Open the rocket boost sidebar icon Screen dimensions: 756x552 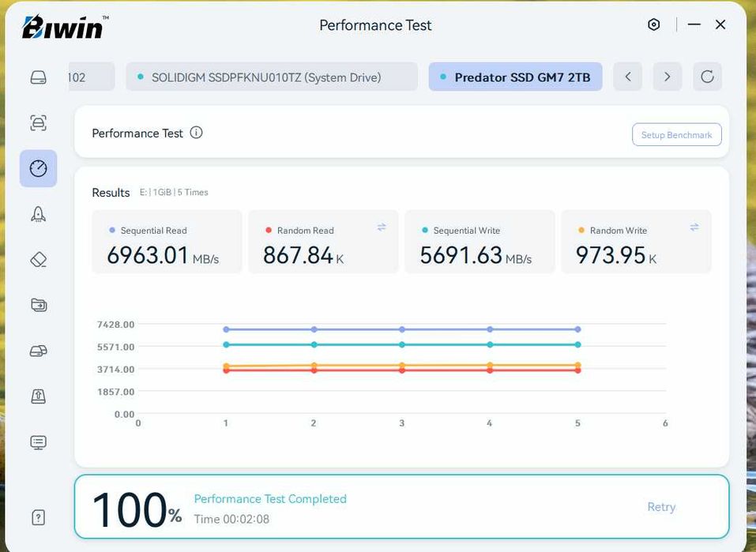tap(38, 214)
